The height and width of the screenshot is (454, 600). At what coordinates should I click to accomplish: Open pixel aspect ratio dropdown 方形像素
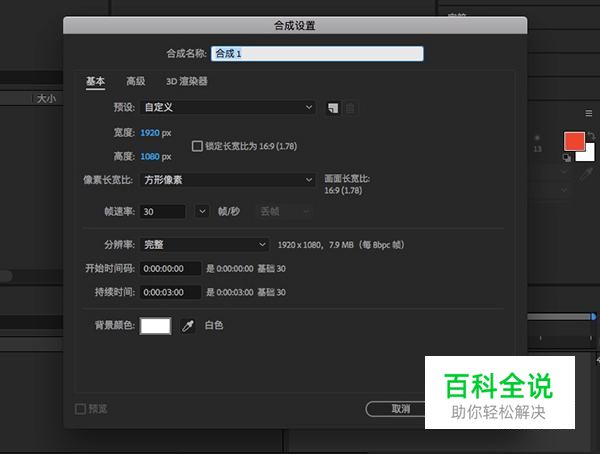point(228,180)
